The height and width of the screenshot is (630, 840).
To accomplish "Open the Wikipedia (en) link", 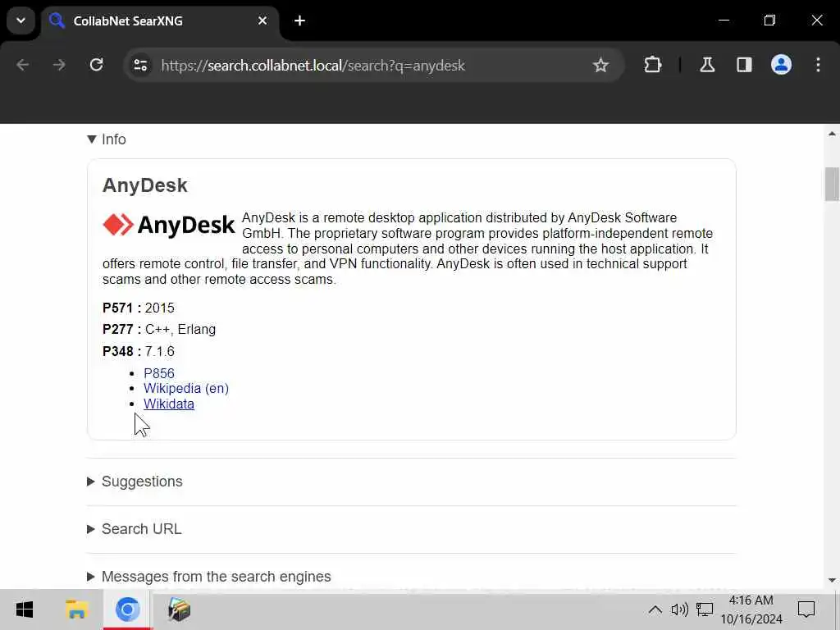I will tap(186, 388).
